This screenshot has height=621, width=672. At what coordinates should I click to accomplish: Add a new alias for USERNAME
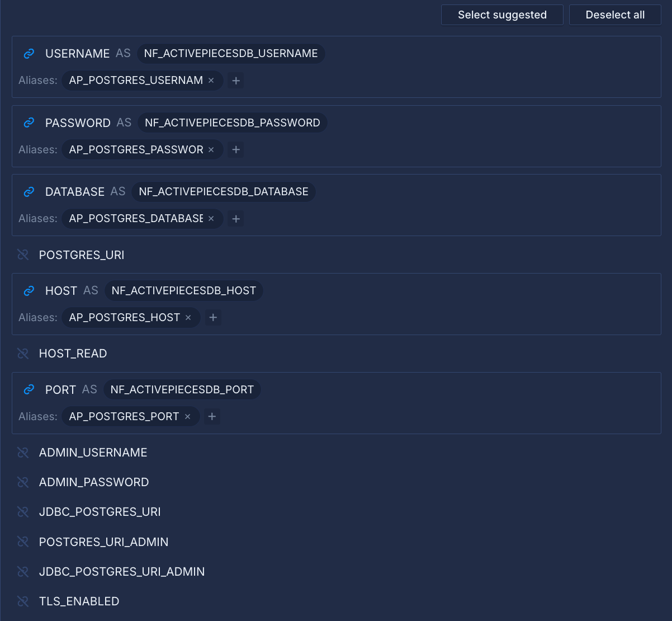pos(236,81)
